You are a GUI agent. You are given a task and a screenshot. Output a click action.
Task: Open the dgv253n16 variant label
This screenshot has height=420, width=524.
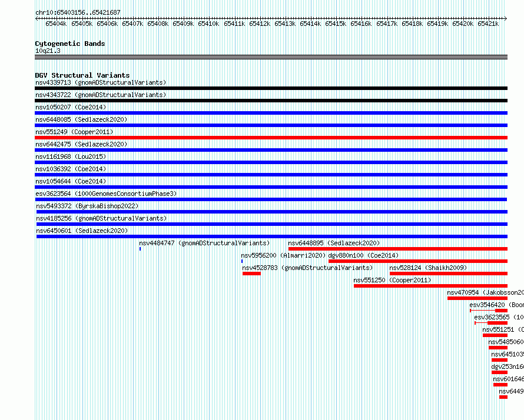click(508, 366)
